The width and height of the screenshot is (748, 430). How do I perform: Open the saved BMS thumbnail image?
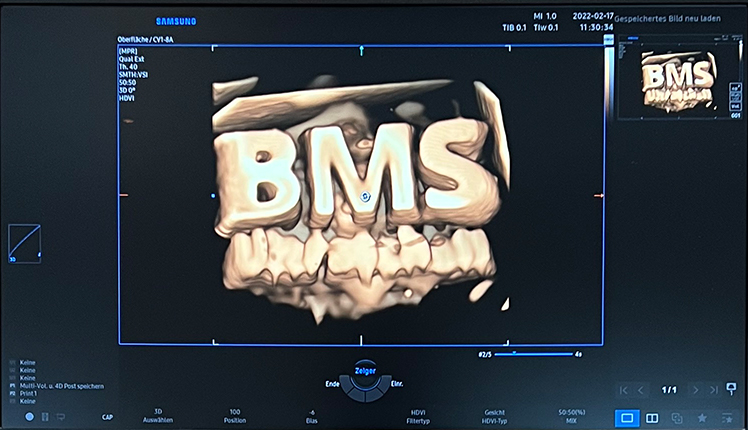[x=678, y=78]
